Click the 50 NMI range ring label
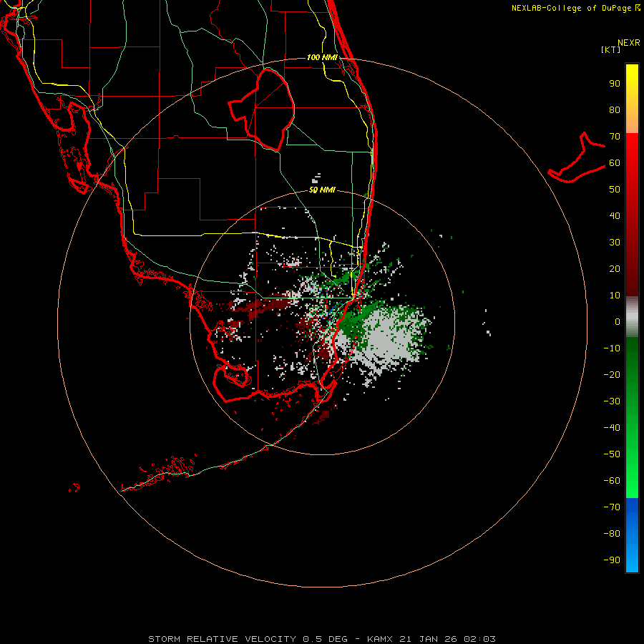This screenshot has width=644, height=644. point(323,190)
